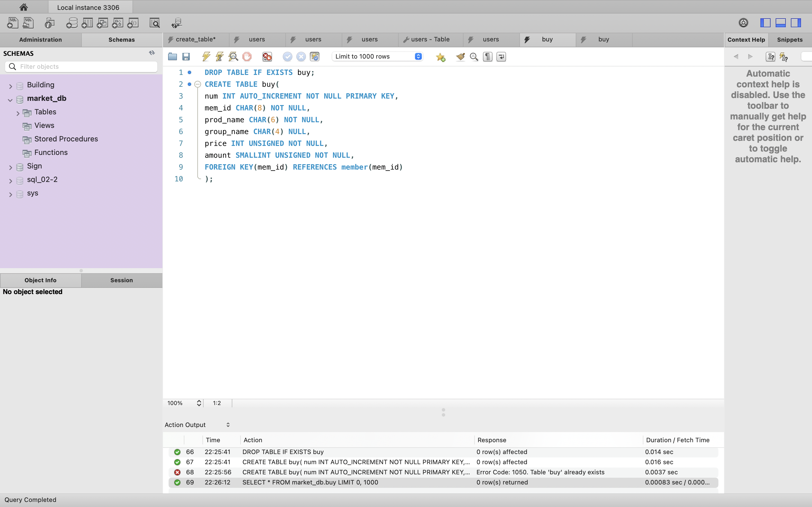Open the Snippets panel tab
The image size is (812, 507).
tap(789, 39)
